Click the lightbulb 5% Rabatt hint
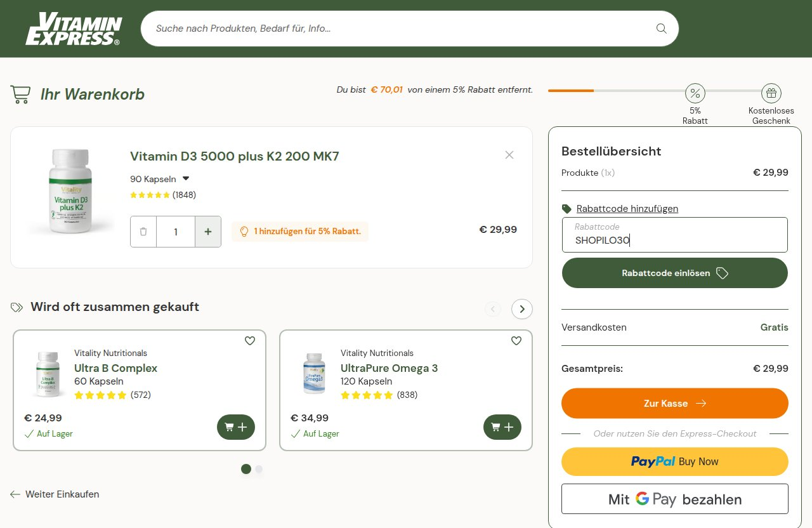Screen dimensions: 812x528 click(x=300, y=232)
